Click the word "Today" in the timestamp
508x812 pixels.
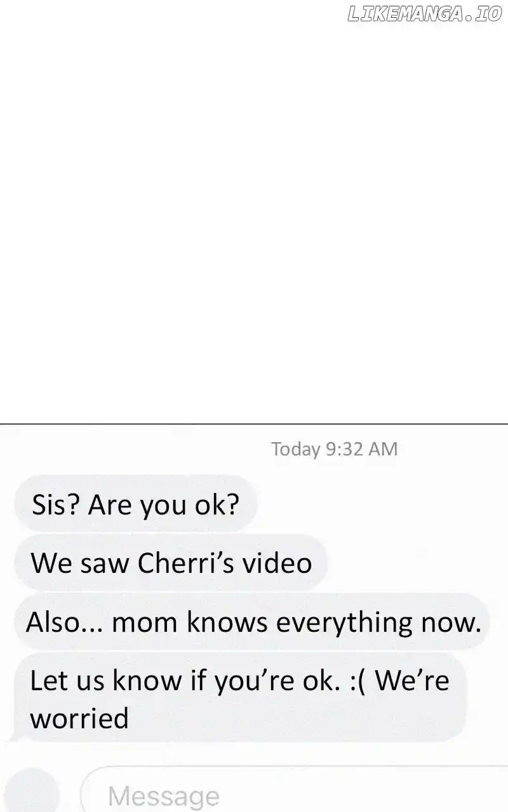pos(296,449)
